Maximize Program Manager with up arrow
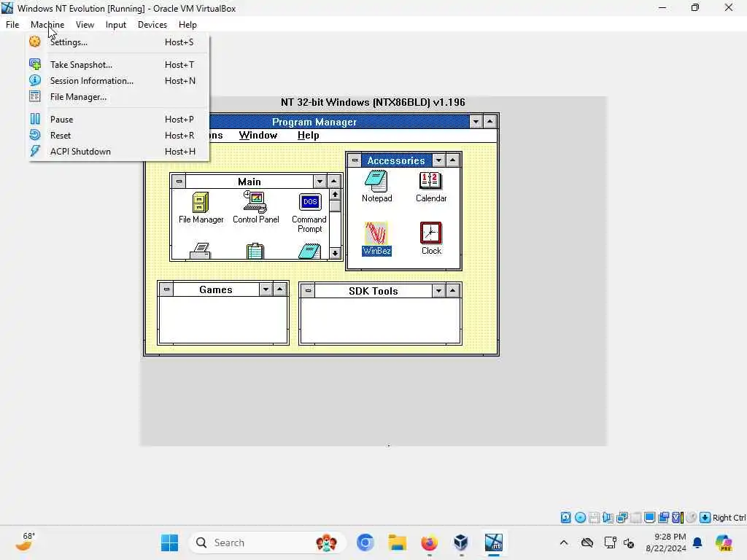This screenshot has width=747, height=560. (x=489, y=122)
